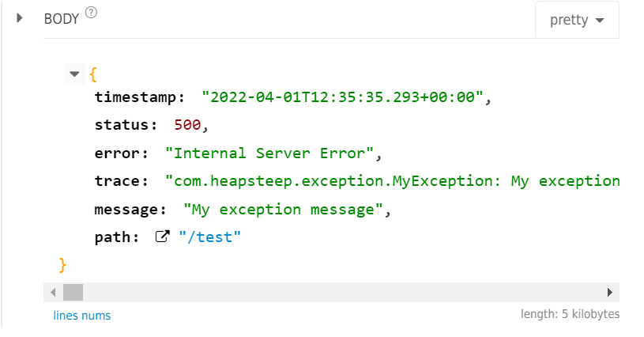The image size is (644, 337).
Task: Follow the "/test" path link
Action: point(210,237)
